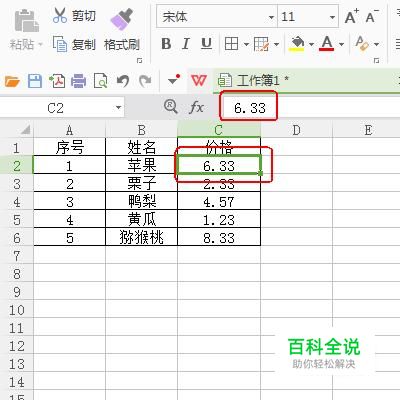Select row 7 header
Image resolution: width=400 pixels, height=400 pixels.
17,256
